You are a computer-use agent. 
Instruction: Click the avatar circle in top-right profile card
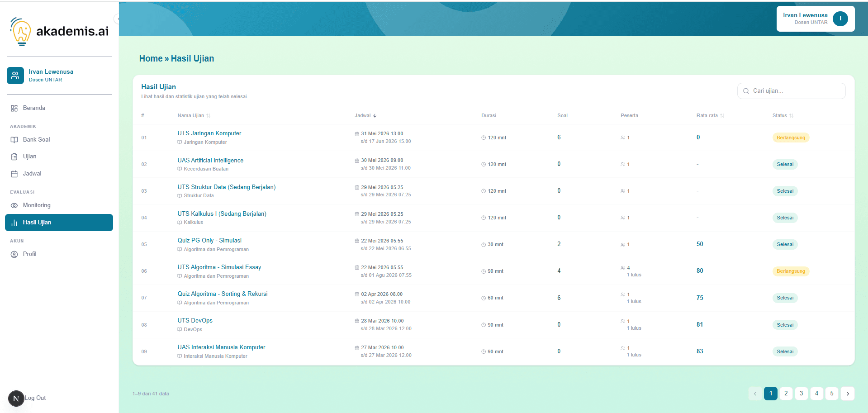(840, 19)
